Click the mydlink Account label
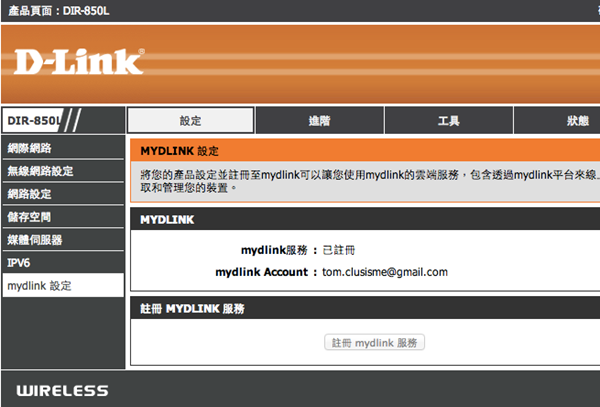The height and width of the screenshot is (407, 600). pyautogui.click(x=261, y=272)
